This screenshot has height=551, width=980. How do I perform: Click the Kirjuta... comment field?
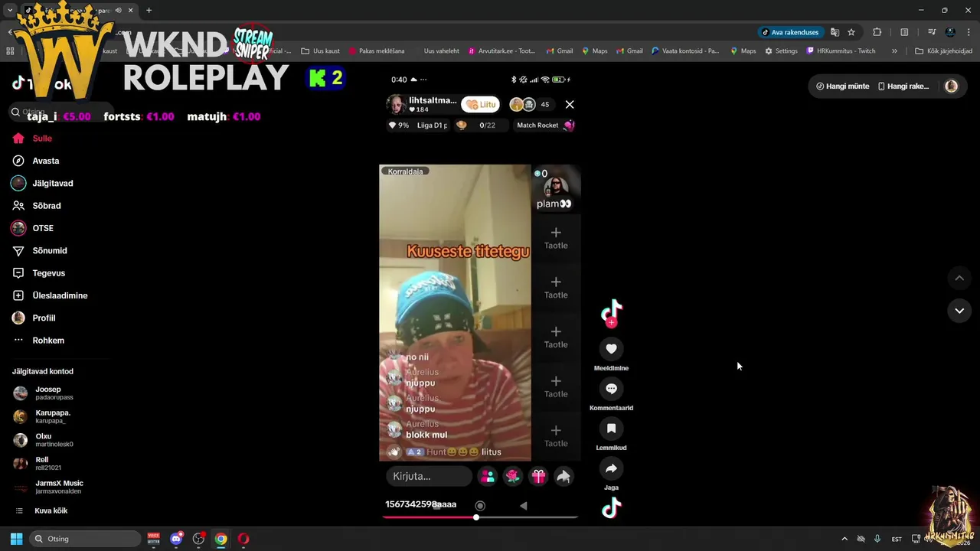point(429,476)
